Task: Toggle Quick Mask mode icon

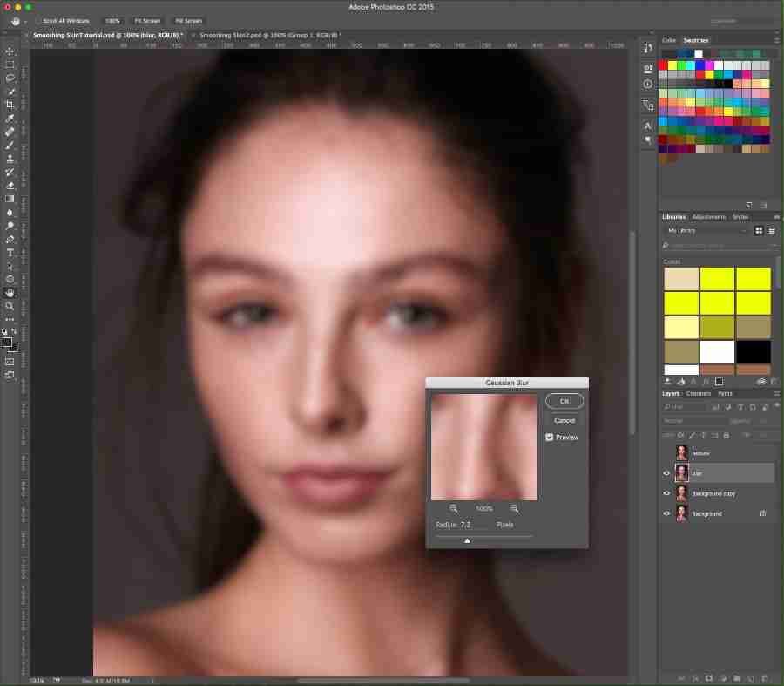Action: tap(10, 361)
